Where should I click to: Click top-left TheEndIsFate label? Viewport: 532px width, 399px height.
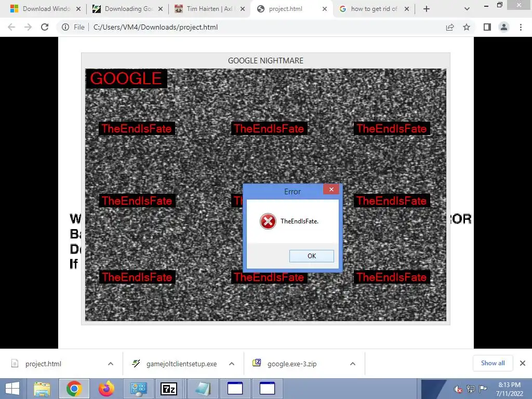pyautogui.click(x=137, y=129)
